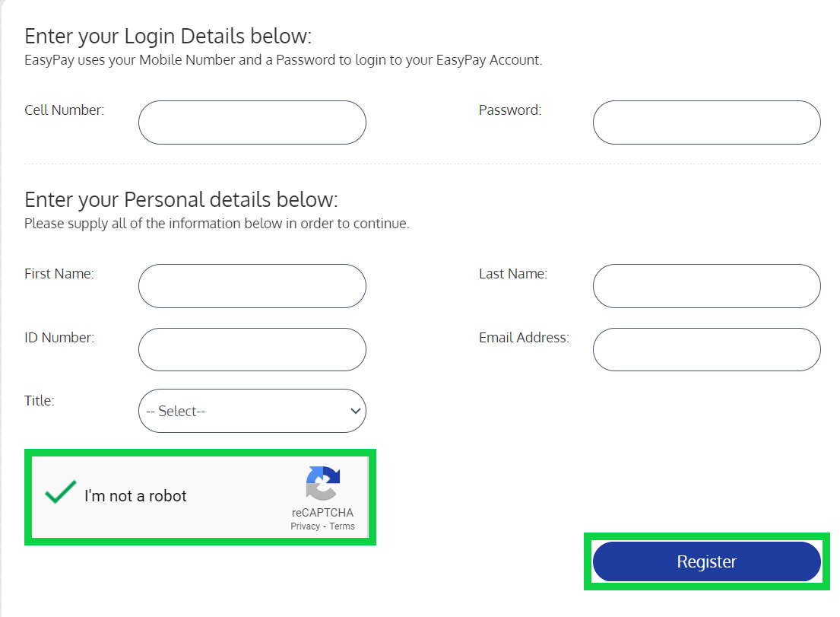This screenshot has height=617, width=840.
Task: Click the Email Address label
Action: (524, 338)
